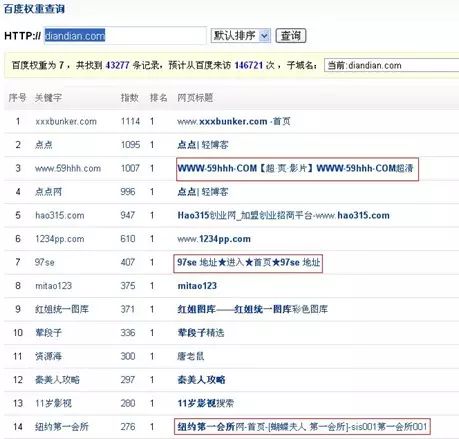Click the 序号 column header
The height and width of the screenshot is (439, 459).
pyautogui.click(x=17, y=98)
